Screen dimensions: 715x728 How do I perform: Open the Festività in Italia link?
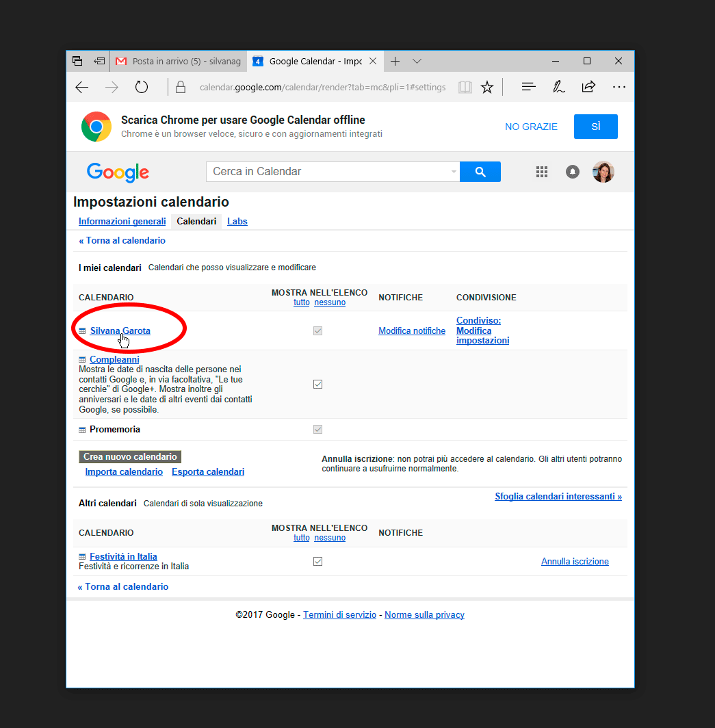click(x=123, y=556)
